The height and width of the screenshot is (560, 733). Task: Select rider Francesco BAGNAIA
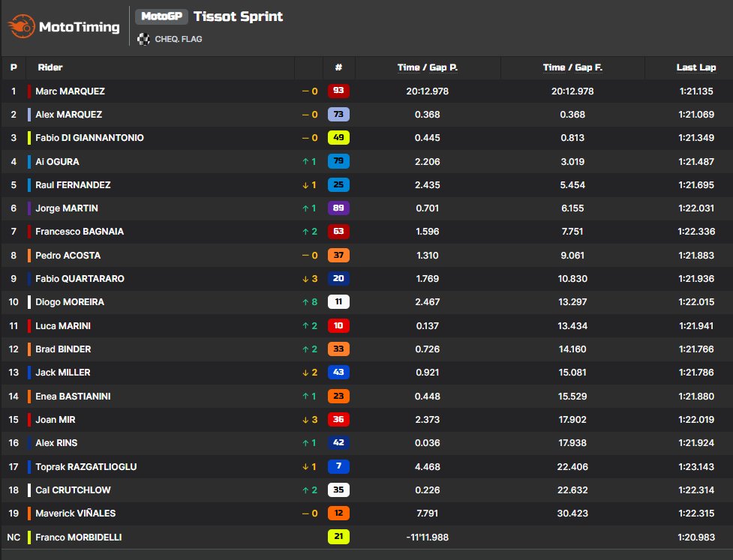pos(80,232)
